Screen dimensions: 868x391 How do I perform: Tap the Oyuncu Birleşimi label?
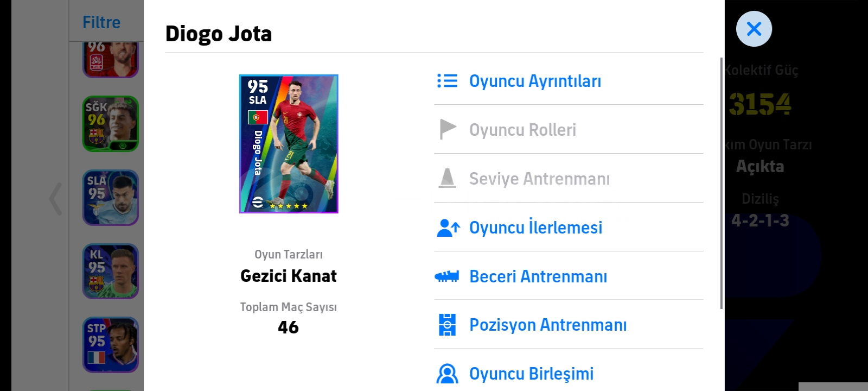(531, 374)
